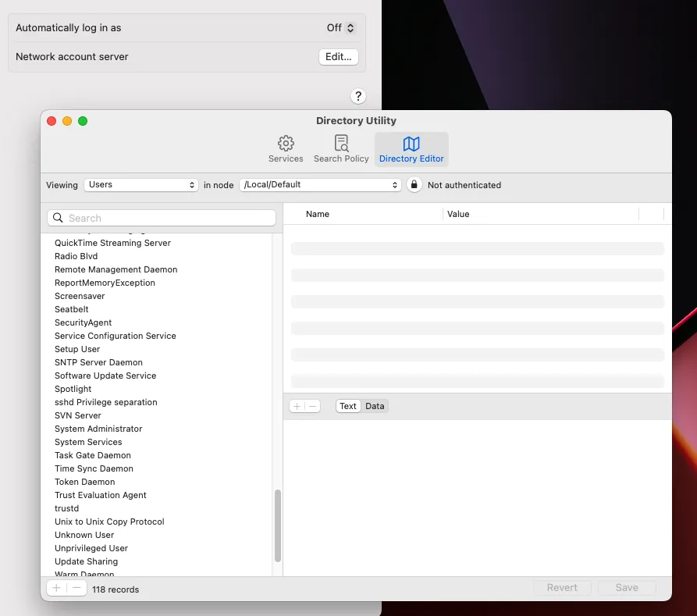Click Edit for Network account server
The height and width of the screenshot is (616, 697).
pos(338,56)
